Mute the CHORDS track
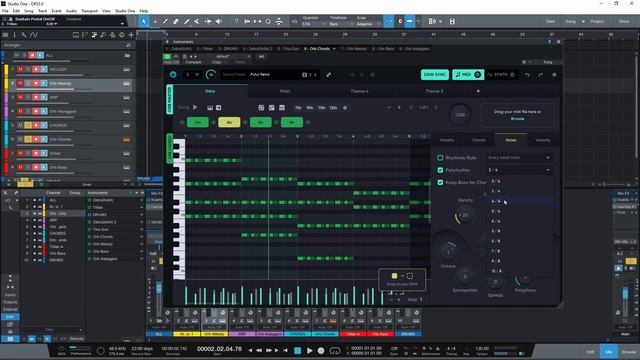 coord(20,125)
